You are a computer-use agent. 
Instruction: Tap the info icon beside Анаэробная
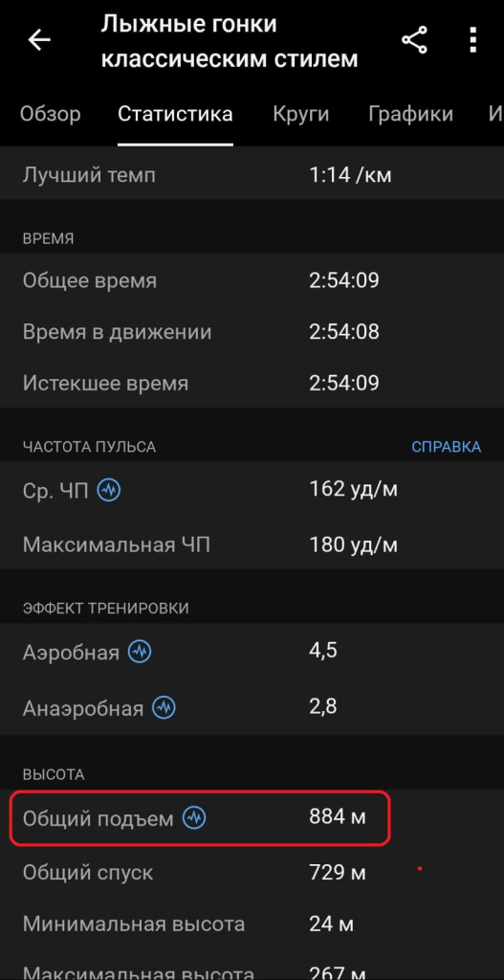click(x=164, y=708)
